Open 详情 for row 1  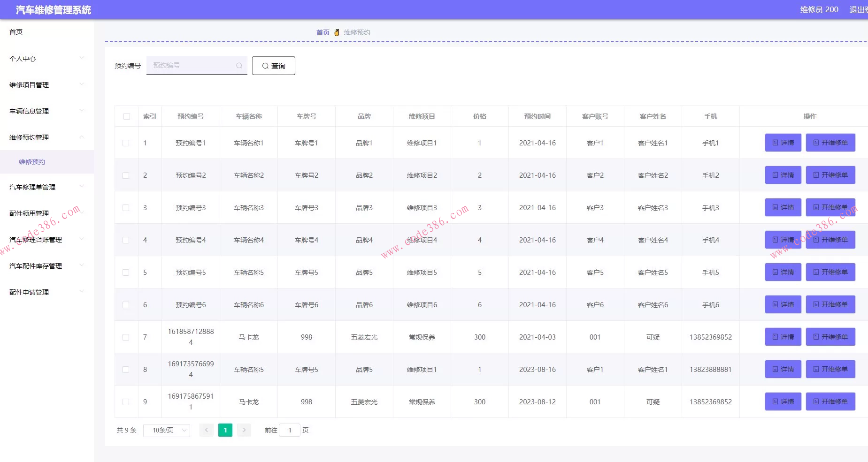783,143
